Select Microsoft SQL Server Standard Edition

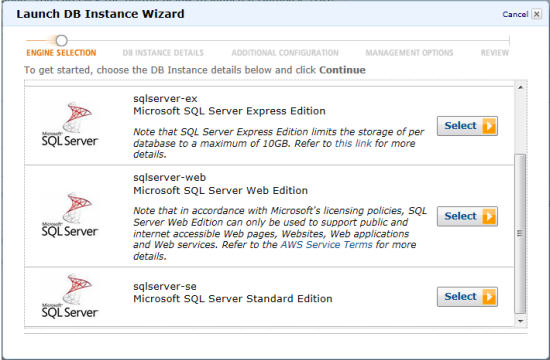467,297
